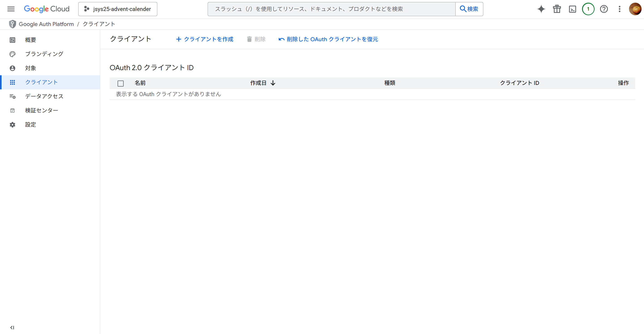The image size is (644, 334).
Task: Open project picker jsys25-advent-calender
Action: [x=117, y=9]
